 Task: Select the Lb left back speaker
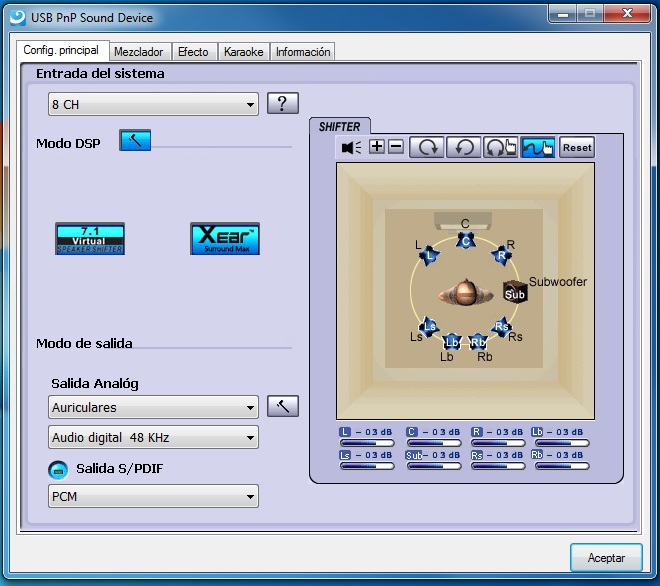pyautogui.click(x=451, y=341)
